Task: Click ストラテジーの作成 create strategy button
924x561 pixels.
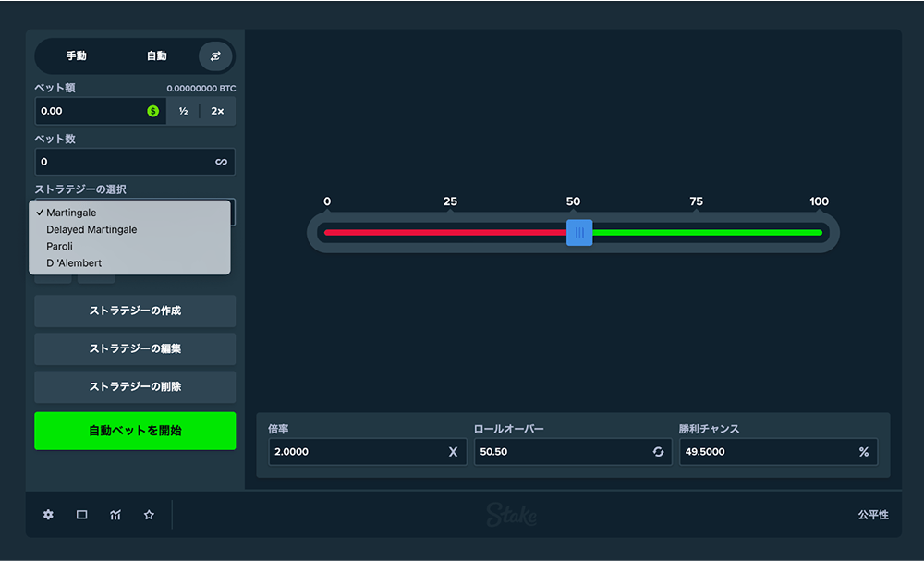Action: tap(135, 311)
